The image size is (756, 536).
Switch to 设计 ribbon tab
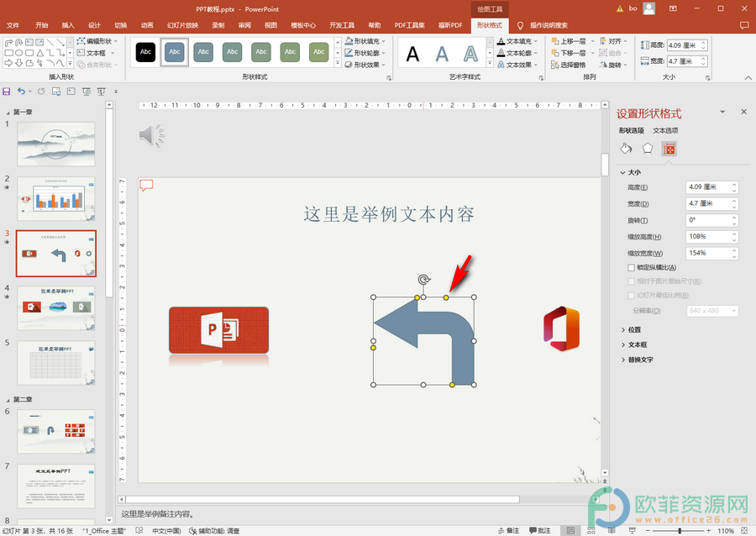pos(94,25)
